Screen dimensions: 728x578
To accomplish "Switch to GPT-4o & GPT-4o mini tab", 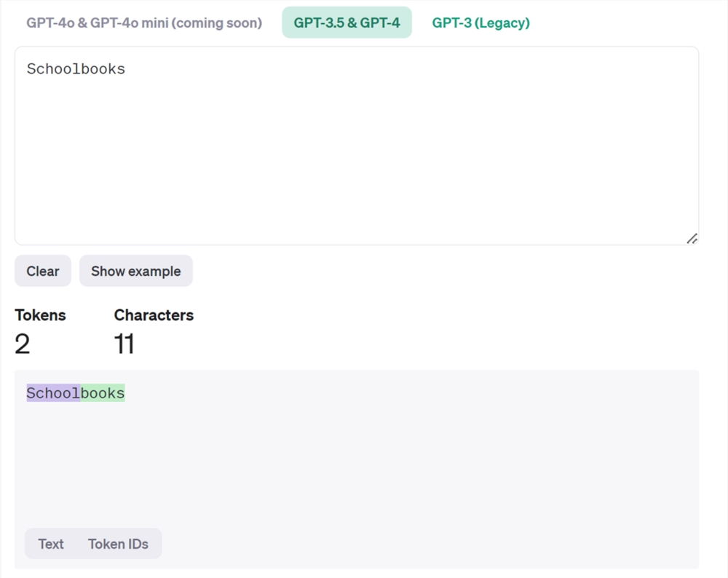I will point(144,23).
